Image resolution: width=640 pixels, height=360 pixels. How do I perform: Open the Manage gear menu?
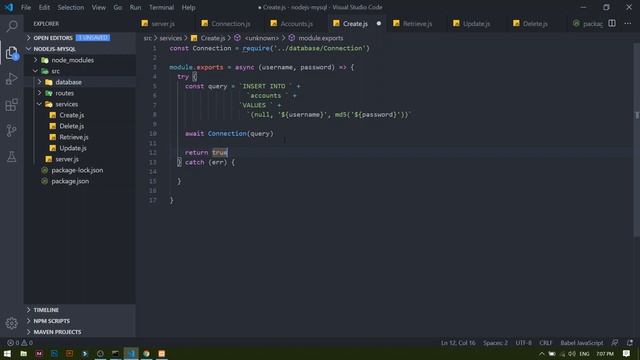[x=11, y=323]
